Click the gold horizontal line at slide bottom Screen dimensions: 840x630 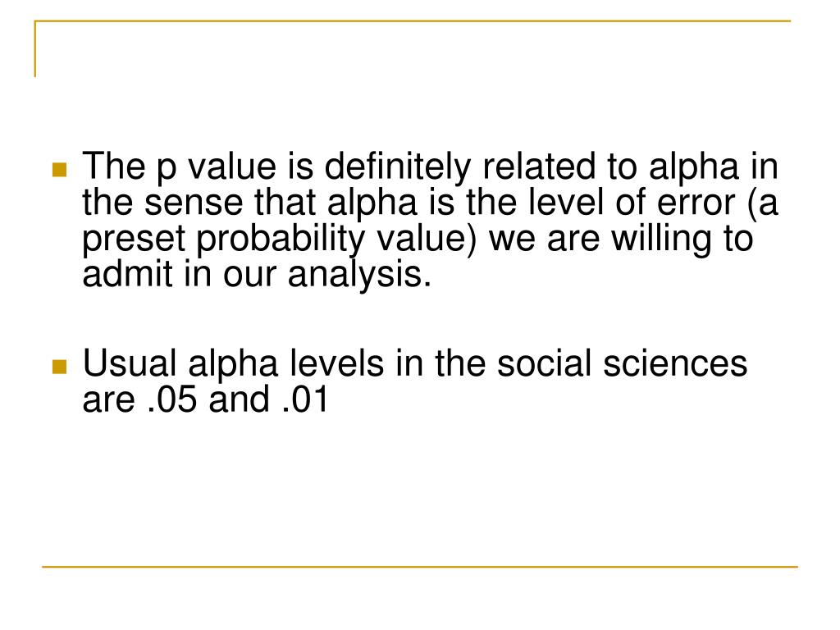tap(420, 566)
